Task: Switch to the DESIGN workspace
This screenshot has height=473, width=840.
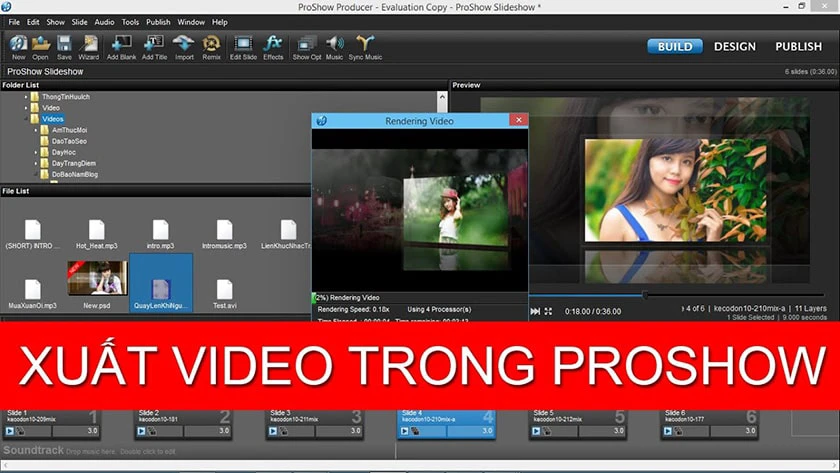Action: coord(734,47)
